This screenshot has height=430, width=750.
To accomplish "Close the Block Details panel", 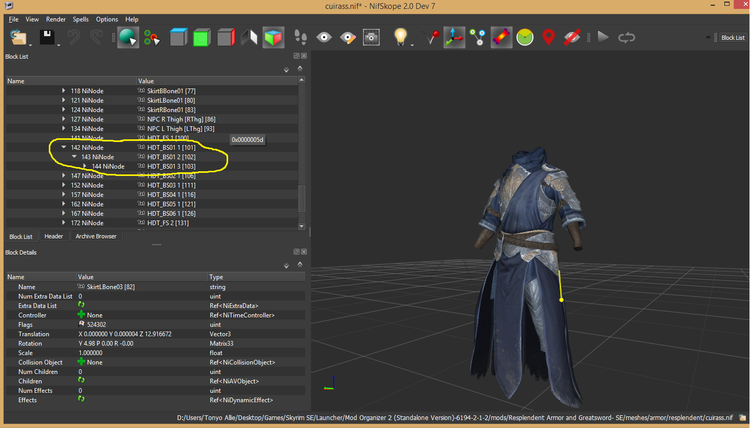I will [x=304, y=252].
